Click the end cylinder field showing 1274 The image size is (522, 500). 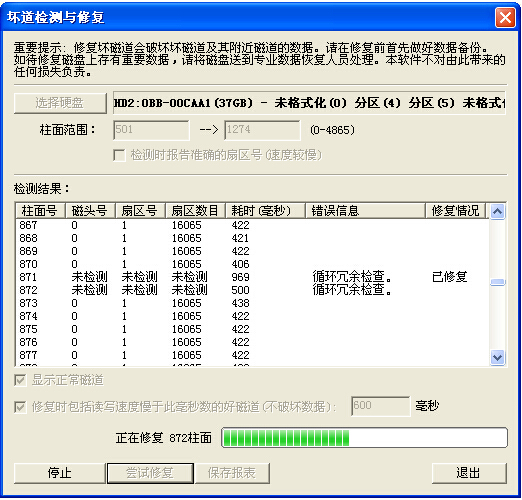point(262,130)
